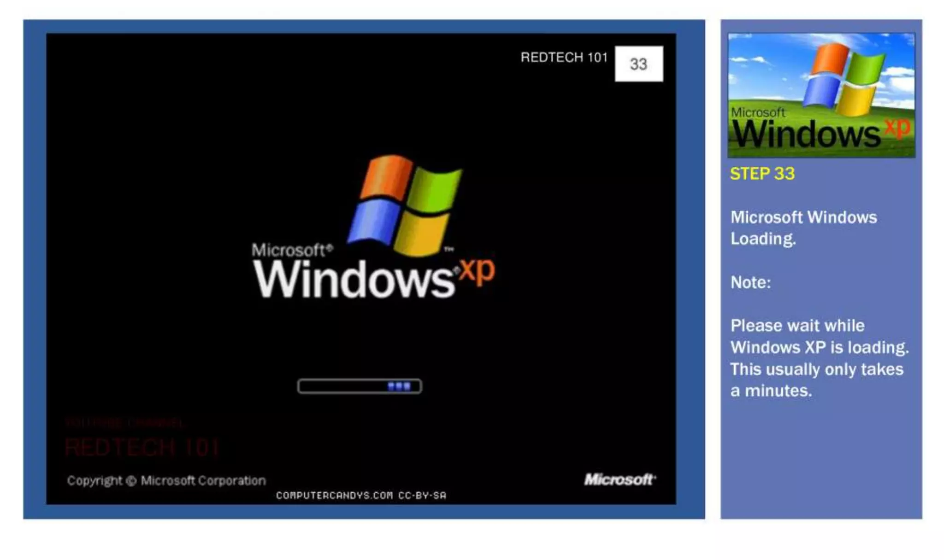The image size is (944, 560).
Task: Click the "COMPUTERCANDYS.COM CC-BY-SA" credit text
Action: pos(361,496)
